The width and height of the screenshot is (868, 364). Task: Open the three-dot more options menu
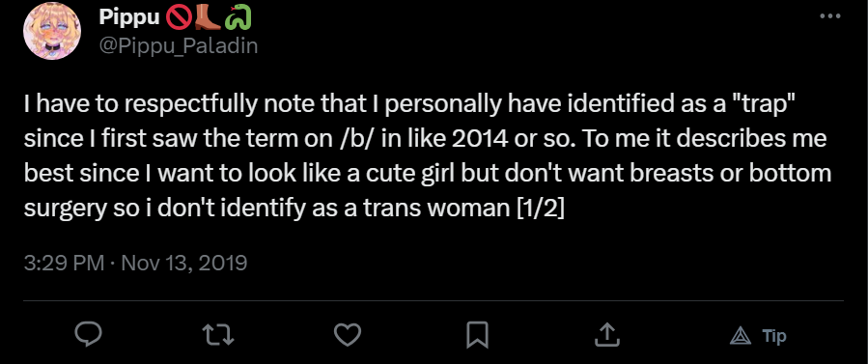(829, 16)
